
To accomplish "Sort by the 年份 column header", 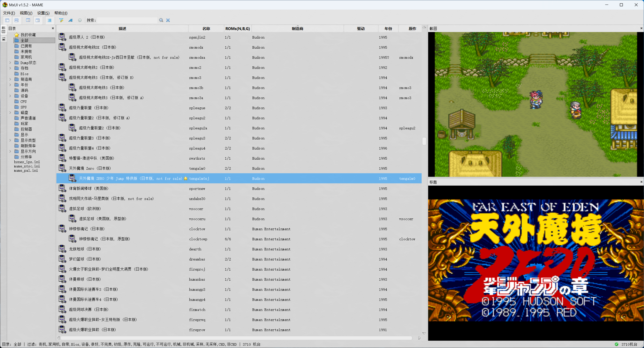I will click(x=388, y=28).
